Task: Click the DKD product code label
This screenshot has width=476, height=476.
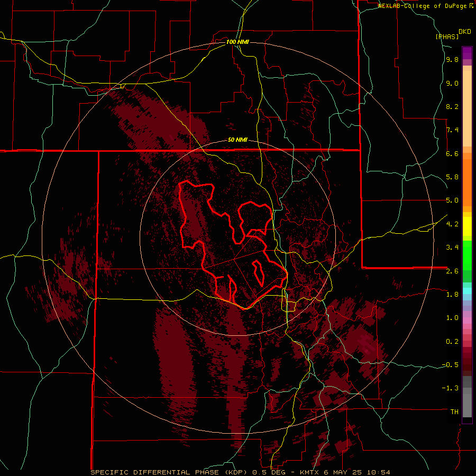Action: (x=465, y=32)
